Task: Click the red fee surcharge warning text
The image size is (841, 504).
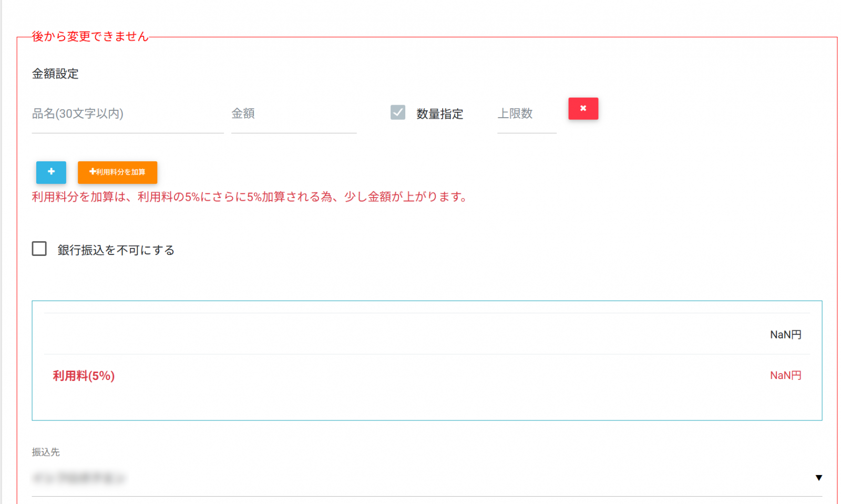Action: [250, 197]
